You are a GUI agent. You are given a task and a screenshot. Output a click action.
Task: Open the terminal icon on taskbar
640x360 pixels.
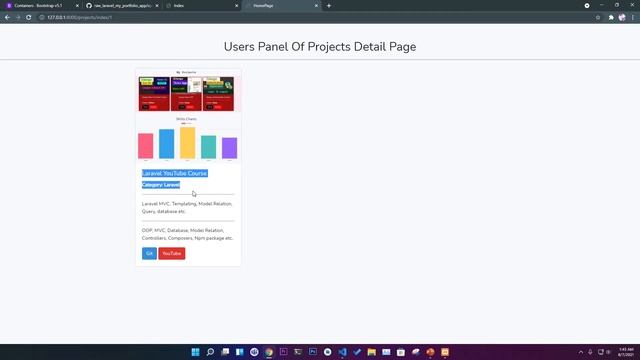pos(298,352)
